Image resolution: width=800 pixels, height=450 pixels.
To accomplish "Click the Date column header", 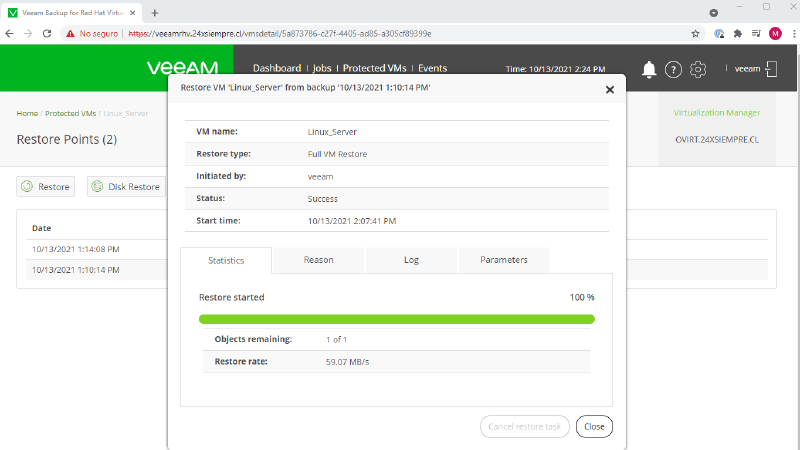I will point(41,228).
